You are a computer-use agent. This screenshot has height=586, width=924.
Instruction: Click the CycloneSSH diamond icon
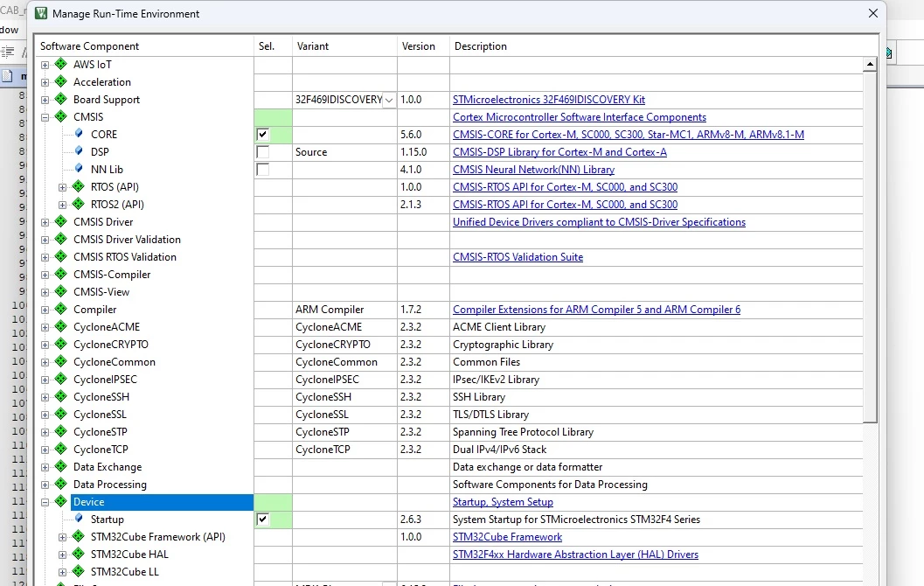[60, 397]
